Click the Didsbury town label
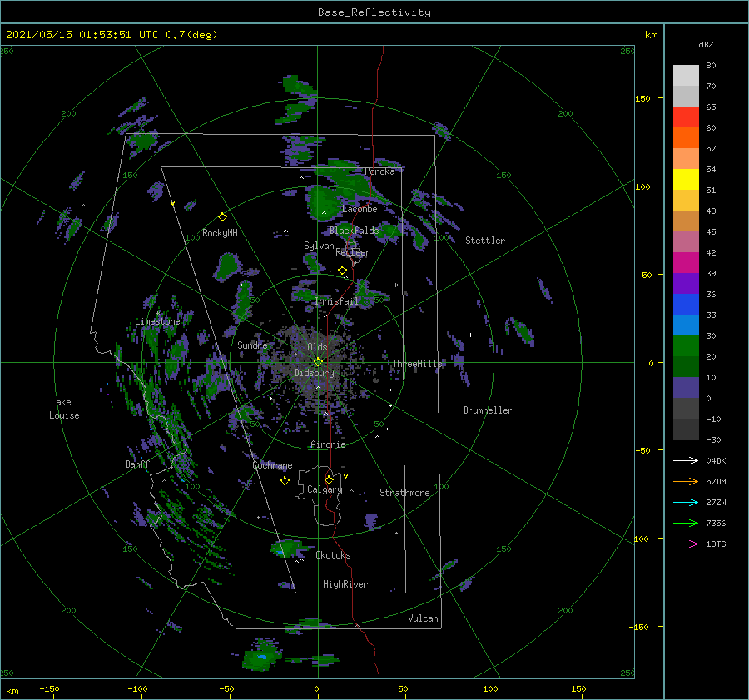The height and width of the screenshot is (700, 749). click(x=314, y=373)
